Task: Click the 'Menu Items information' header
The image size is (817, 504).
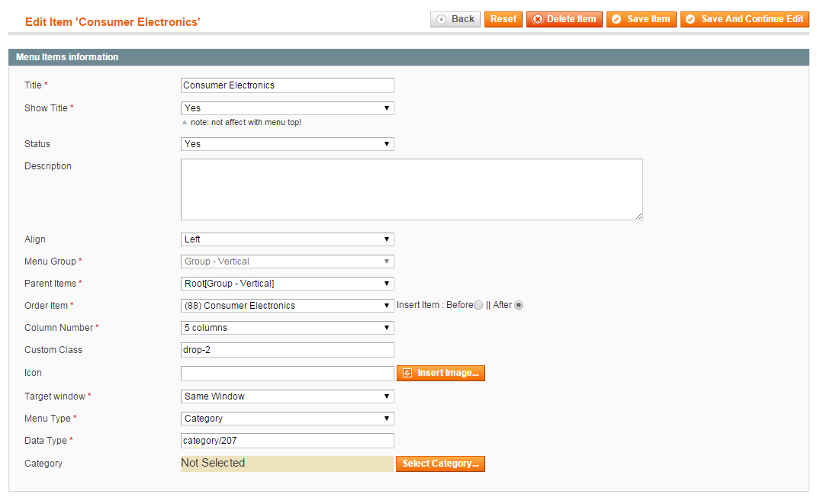Action: point(67,57)
